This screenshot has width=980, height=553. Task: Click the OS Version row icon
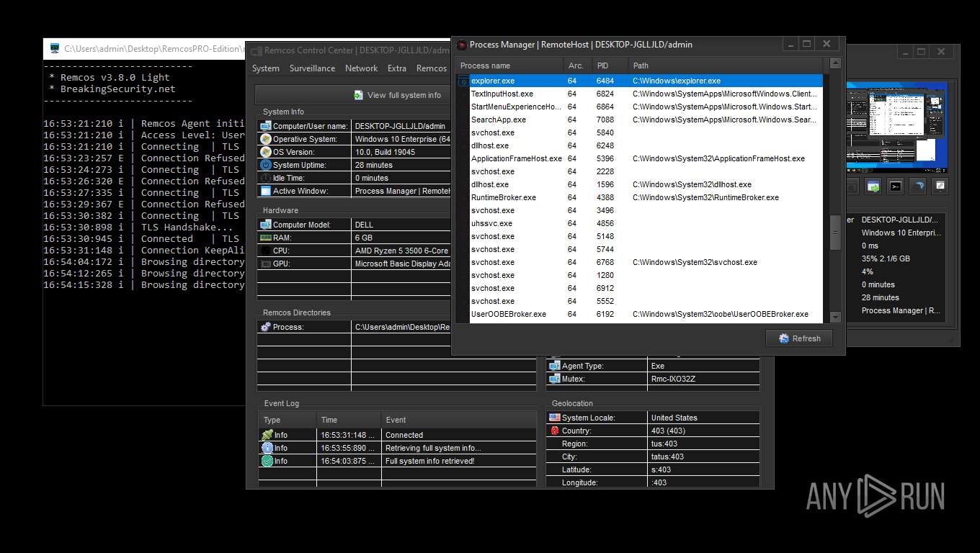266,152
